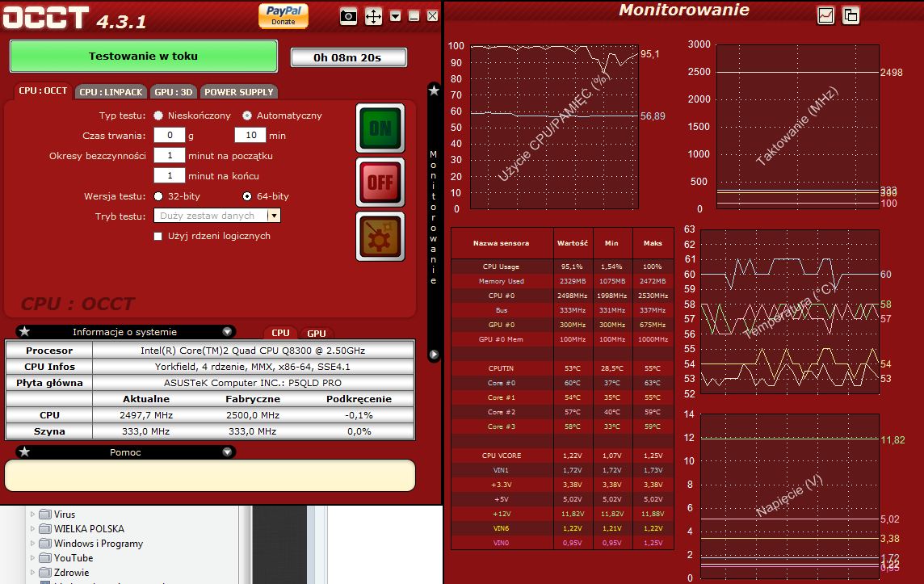Click the Testowanie w toku status button
924x584 pixels.
tap(143, 56)
